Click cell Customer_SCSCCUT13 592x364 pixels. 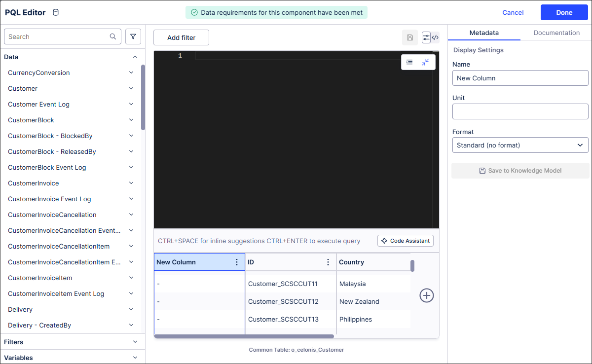(291, 319)
